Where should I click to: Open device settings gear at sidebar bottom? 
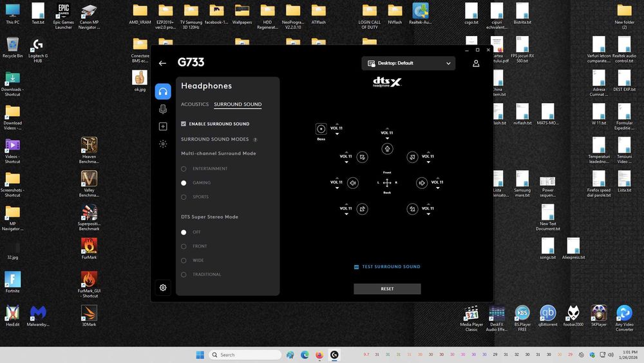[163, 288]
